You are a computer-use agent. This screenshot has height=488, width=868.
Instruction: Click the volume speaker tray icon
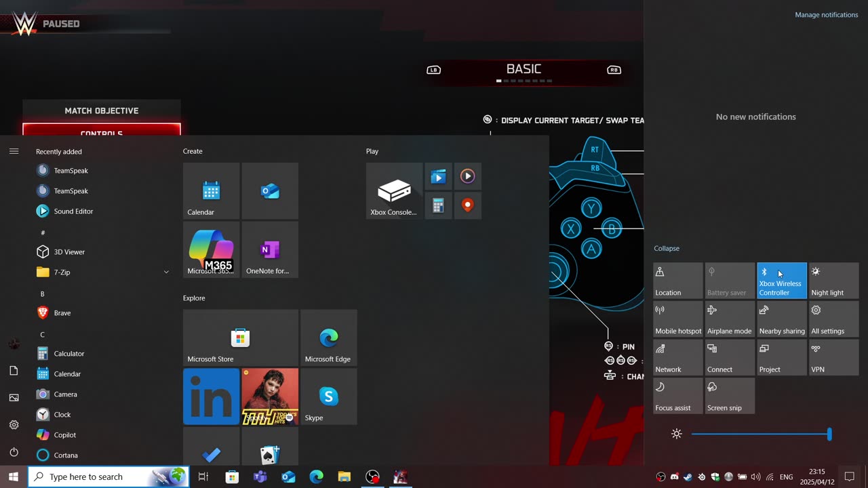755,477
